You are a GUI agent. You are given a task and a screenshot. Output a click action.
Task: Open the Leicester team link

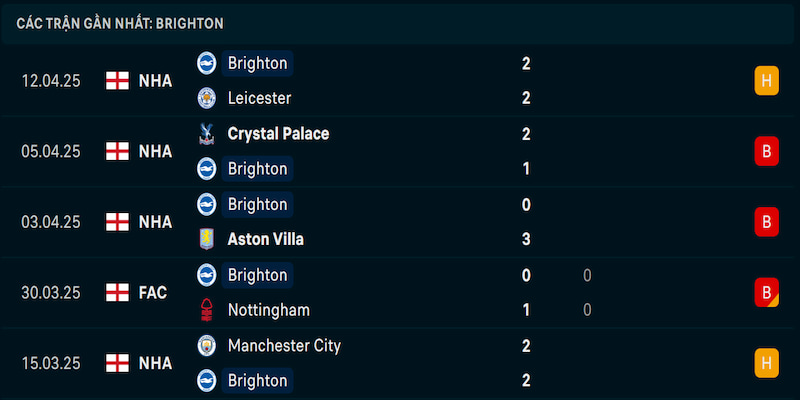click(259, 98)
